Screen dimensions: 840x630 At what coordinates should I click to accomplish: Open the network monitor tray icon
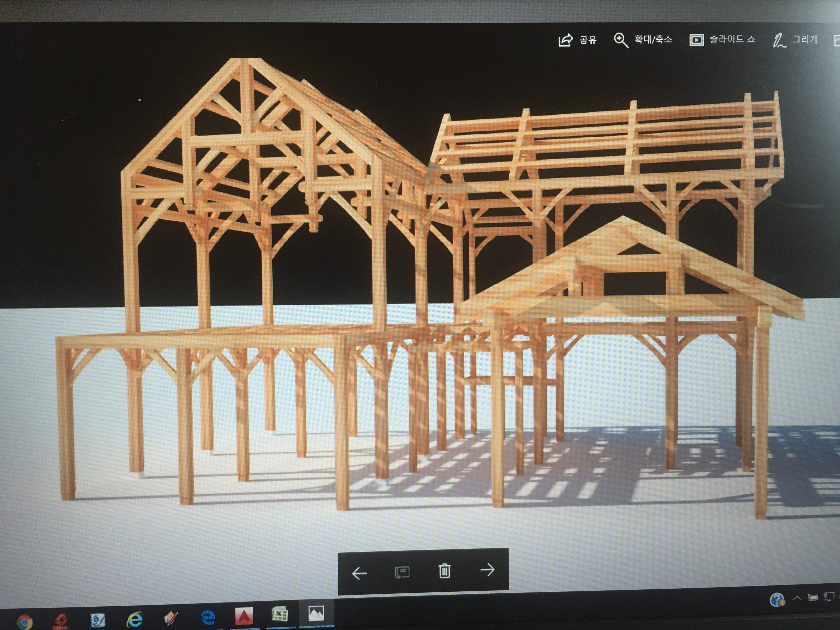point(829,597)
